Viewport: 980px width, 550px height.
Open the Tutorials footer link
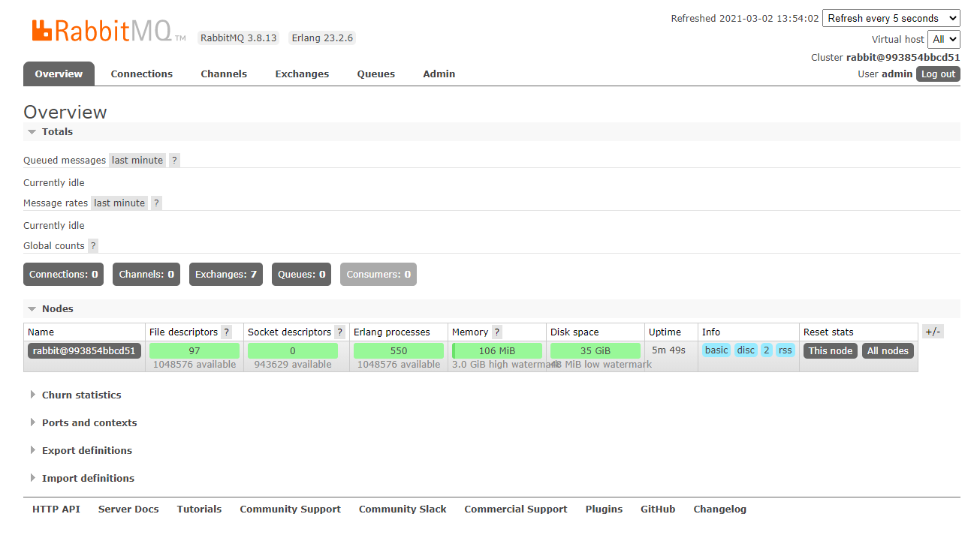199,509
